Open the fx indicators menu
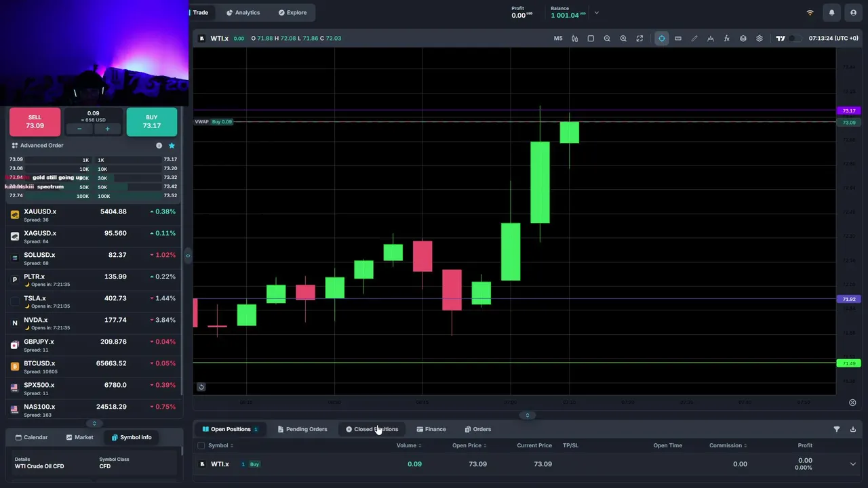 727,39
